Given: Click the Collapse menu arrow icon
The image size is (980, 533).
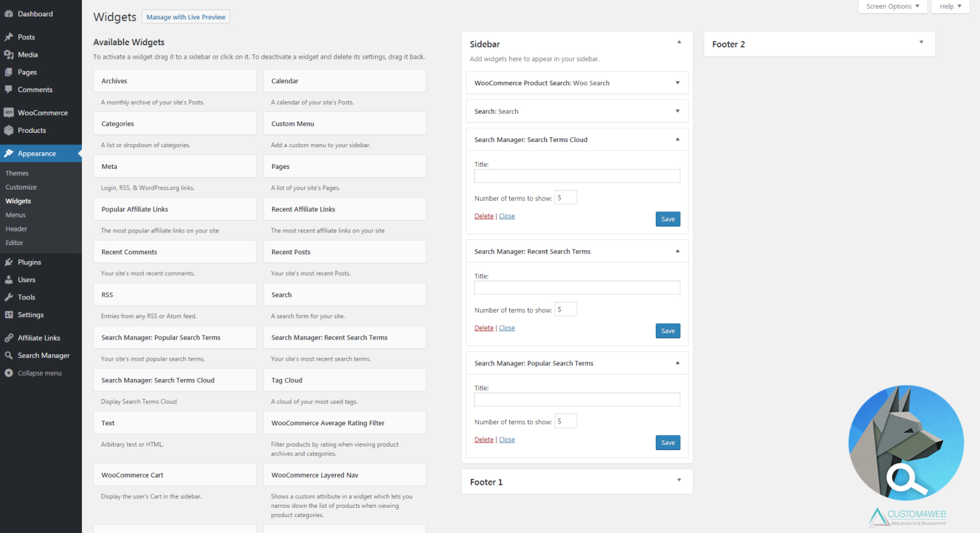Looking at the screenshot, I should pos(9,373).
